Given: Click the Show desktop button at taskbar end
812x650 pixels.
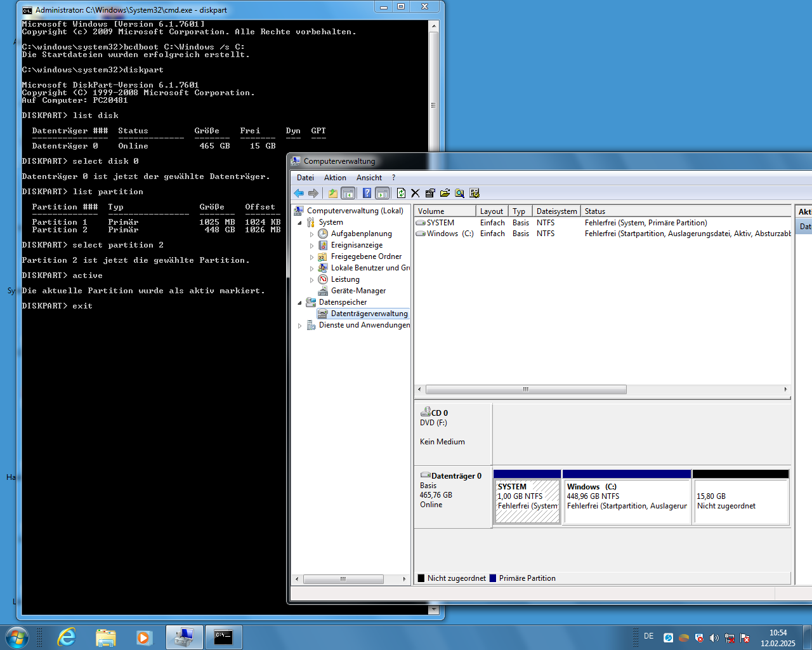Looking at the screenshot, I should pyautogui.click(x=808, y=637).
